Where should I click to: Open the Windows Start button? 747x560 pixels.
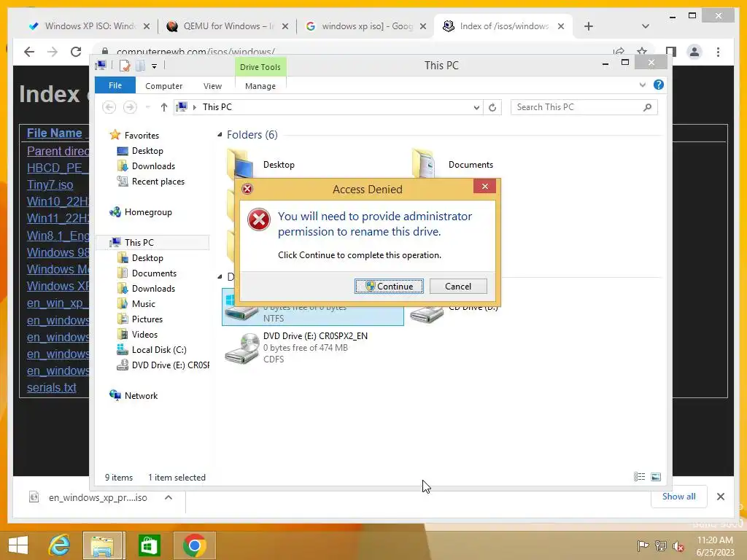tap(18, 545)
